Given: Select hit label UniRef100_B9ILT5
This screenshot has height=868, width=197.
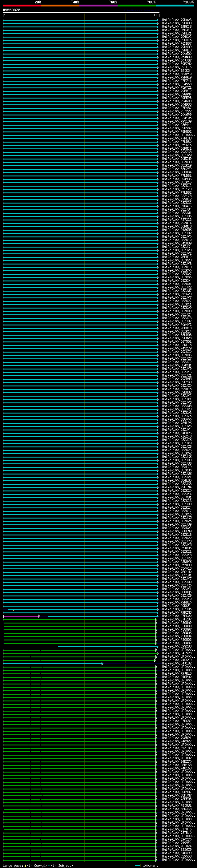Looking at the screenshot, I should pos(177,67).
